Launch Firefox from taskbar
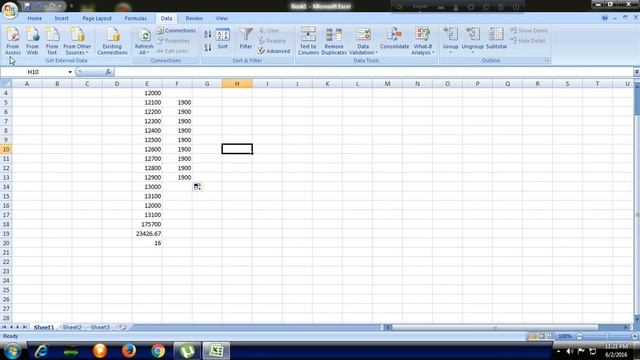 (x=129, y=351)
